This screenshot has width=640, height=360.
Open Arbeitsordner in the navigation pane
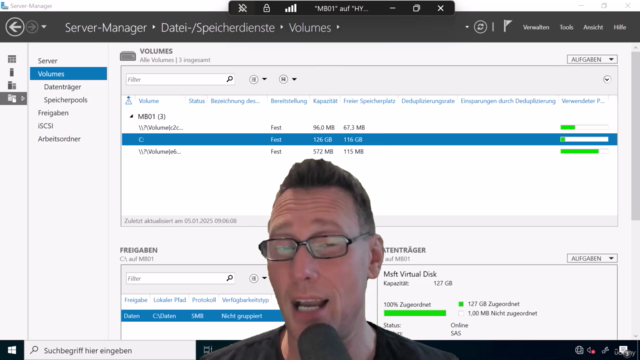pos(59,139)
